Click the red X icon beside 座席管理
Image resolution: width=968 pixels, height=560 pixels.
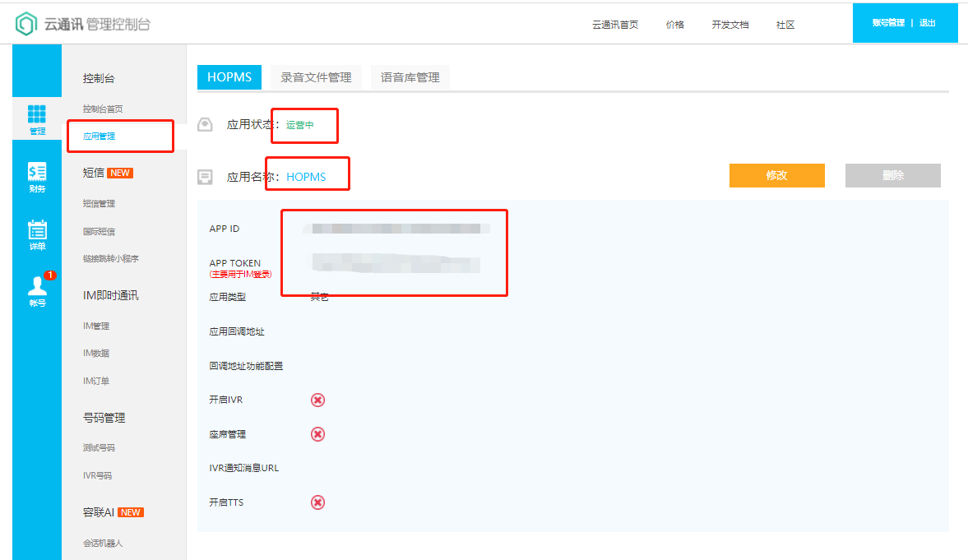coord(318,434)
